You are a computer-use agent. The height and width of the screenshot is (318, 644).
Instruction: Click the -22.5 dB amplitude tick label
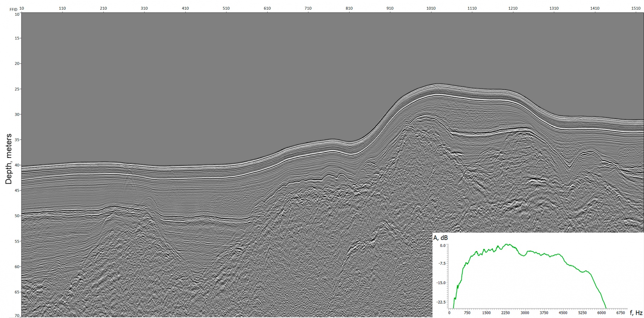[441, 302]
